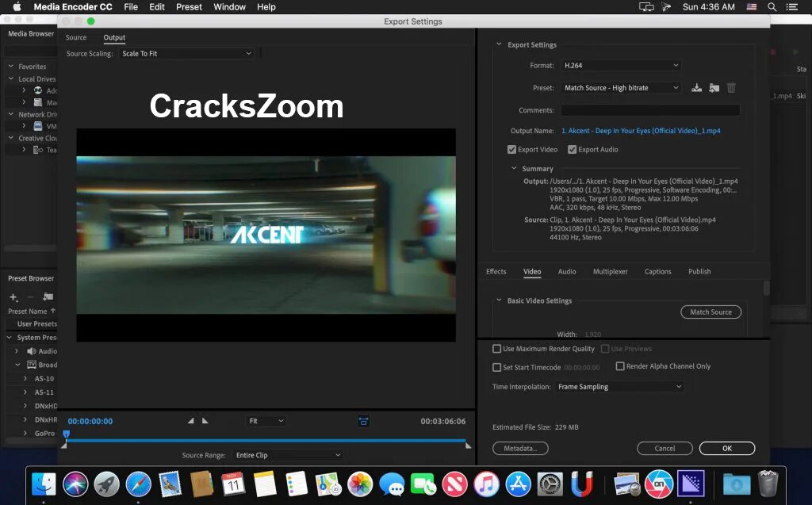This screenshot has width=812, height=505.
Task: Open Adobe Media Encoder icon in dock
Action: 691,485
